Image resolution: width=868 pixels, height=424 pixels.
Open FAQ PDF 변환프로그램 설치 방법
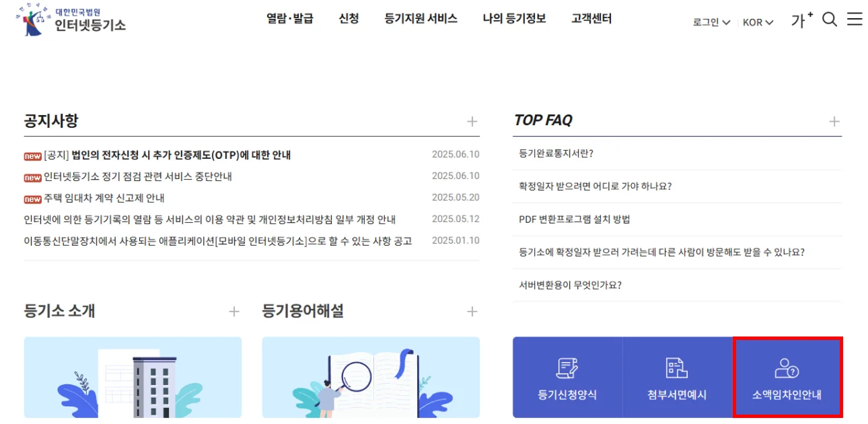[575, 219]
